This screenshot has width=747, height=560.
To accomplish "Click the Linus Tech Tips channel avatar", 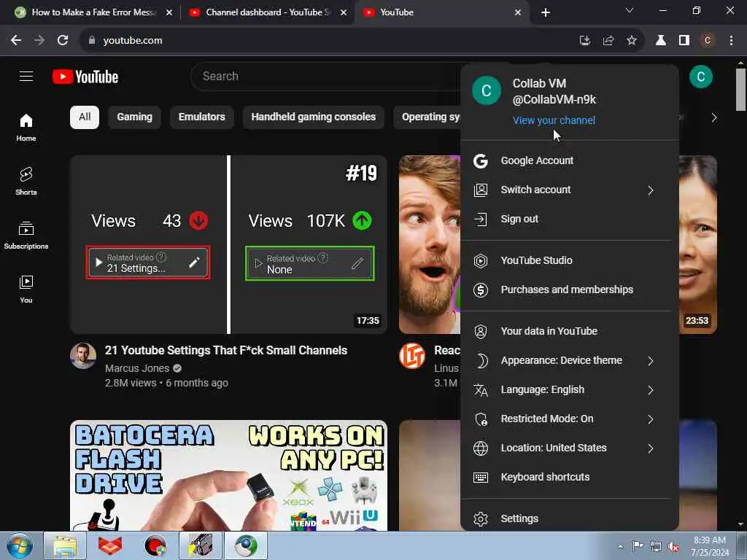I will pyautogui.click(x=412, y=356).
